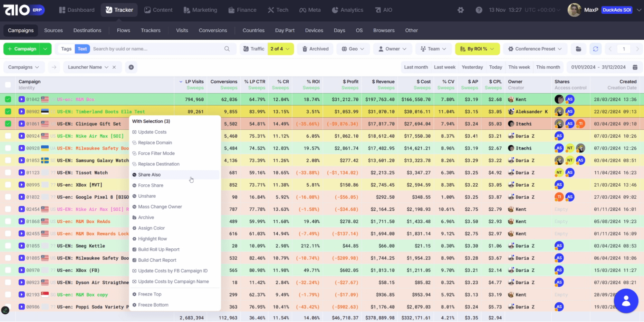Click the add grouping plus icon
This screenshot has height=322, width=644.
131,67
